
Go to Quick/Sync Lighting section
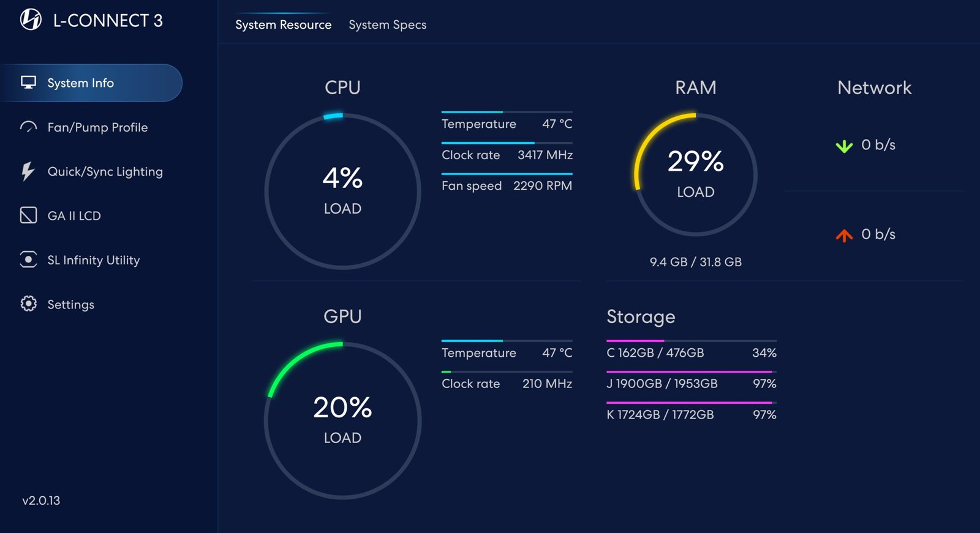(105, 171)
